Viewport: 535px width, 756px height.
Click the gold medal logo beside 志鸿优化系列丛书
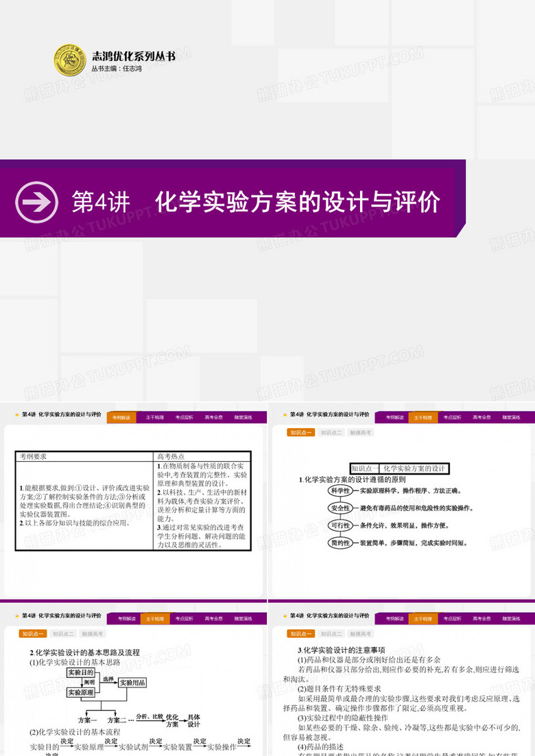click(70, 60)
